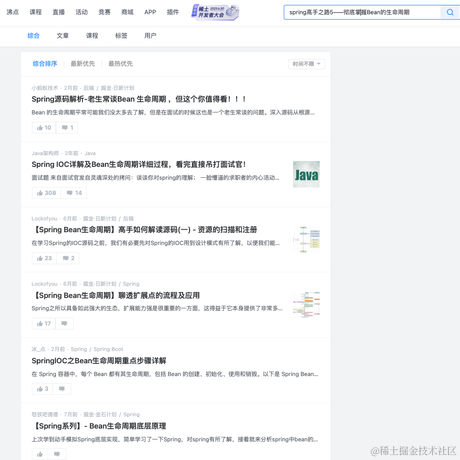Open '沸点' in the top navigation
460x460 pixels.
13,12
